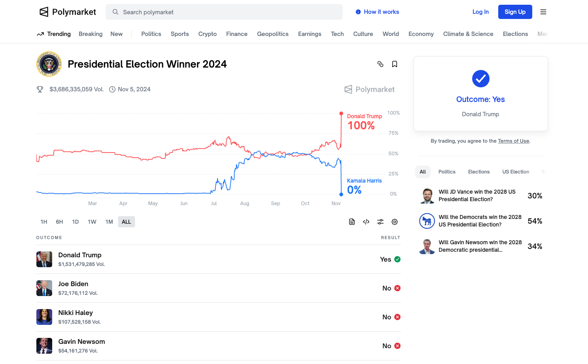Copy the market link icon

(x=380, y=64)
